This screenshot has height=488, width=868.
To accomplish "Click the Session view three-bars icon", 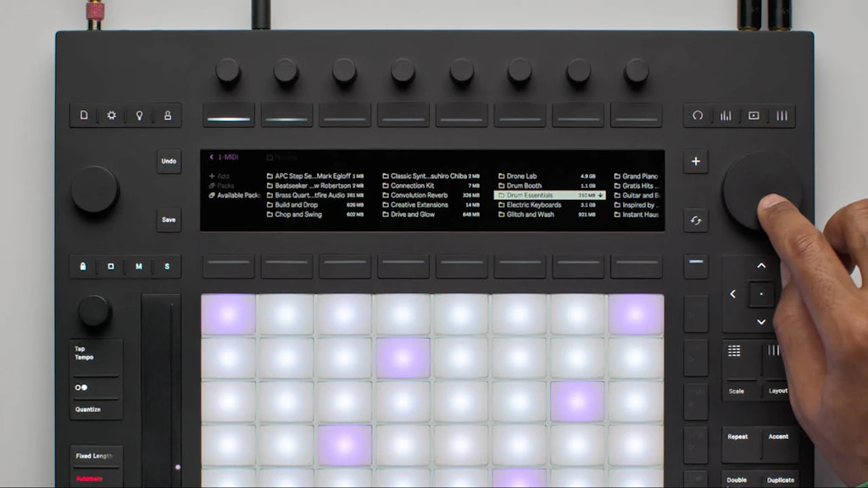I will 782,115.
